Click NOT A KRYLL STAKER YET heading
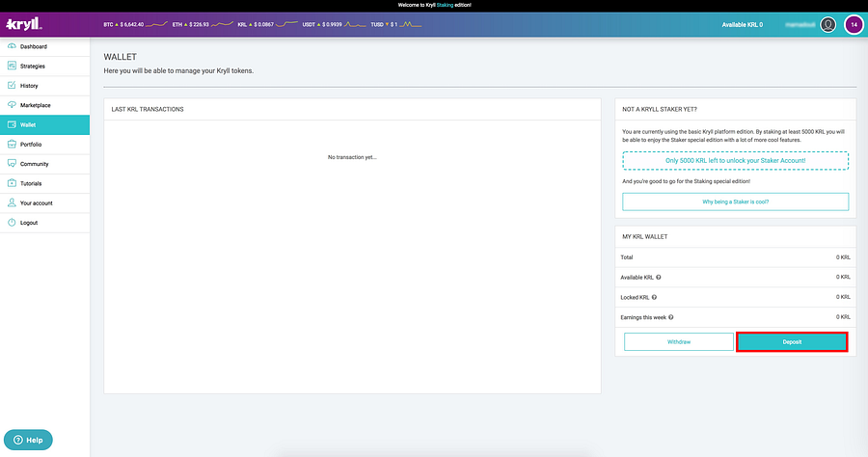 [x=660, y=110]
